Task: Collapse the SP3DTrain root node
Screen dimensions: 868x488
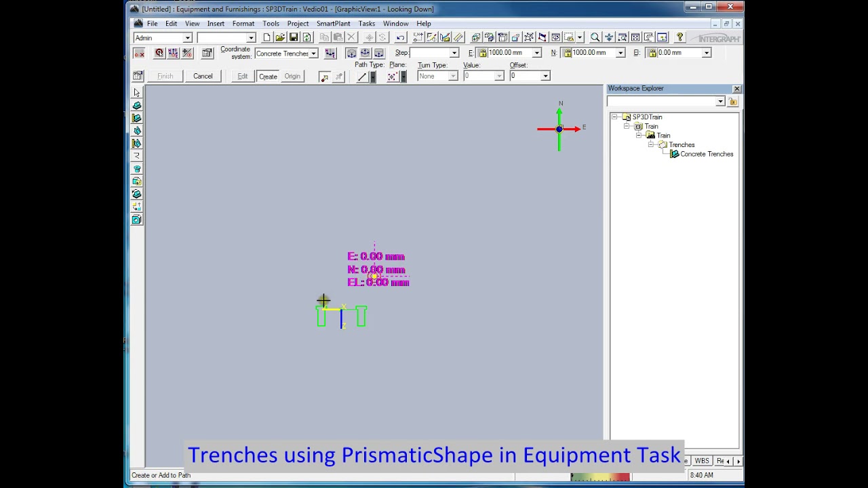Action: click(x=614, y=117)
